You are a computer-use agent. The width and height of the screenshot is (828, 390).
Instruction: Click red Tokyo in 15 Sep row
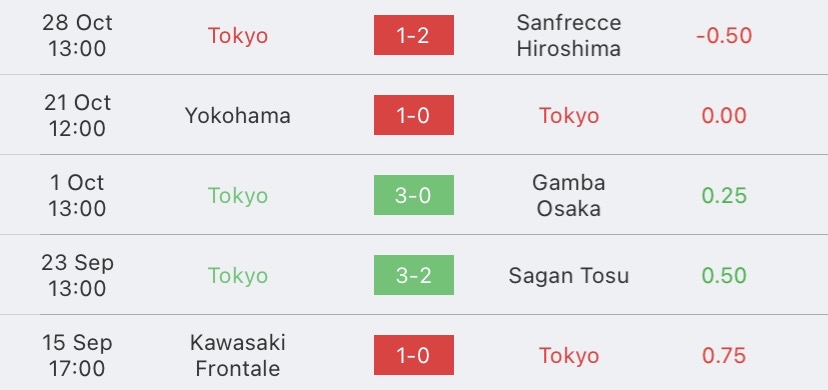[569, 356]
